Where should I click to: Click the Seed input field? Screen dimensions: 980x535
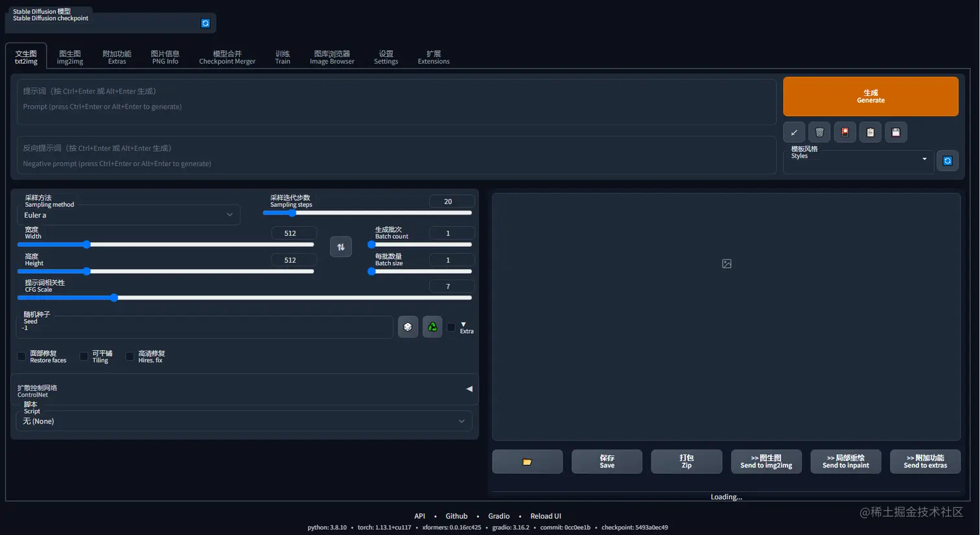pos(205,327)
